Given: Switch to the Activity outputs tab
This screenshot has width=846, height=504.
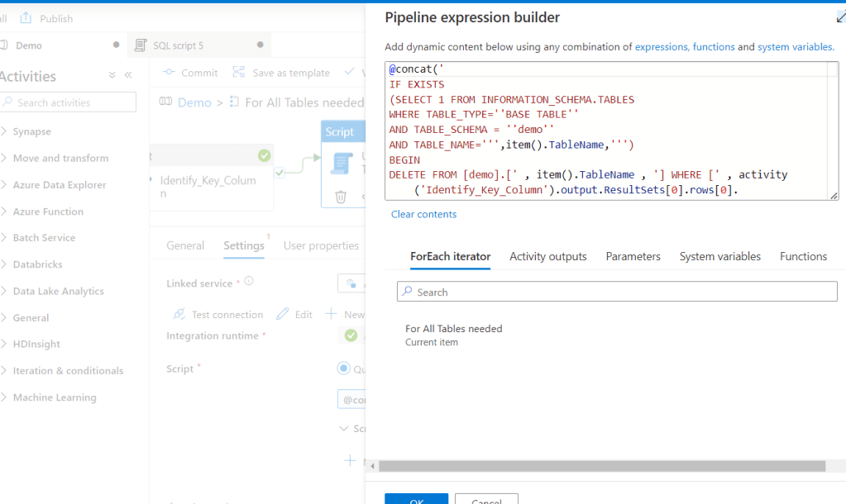Looking at the screenshot, I should (547, 256).
